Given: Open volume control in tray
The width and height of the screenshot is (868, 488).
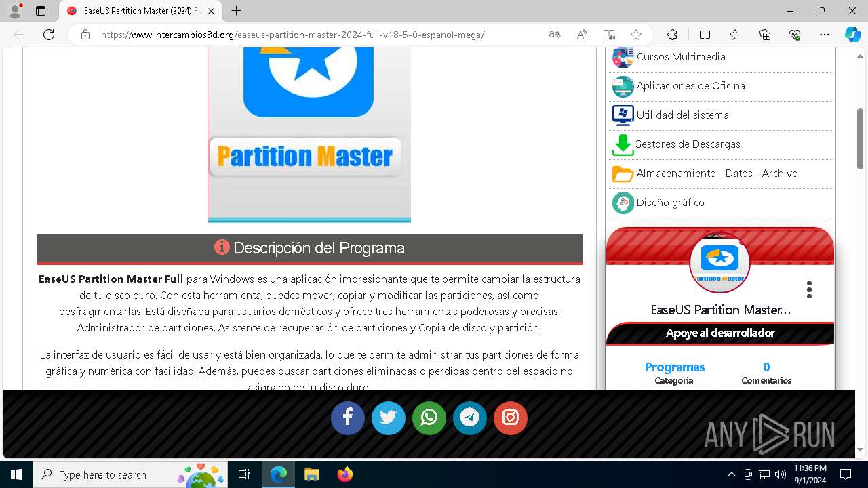Looking at the screenshot, I should click(x=781, y=474).
